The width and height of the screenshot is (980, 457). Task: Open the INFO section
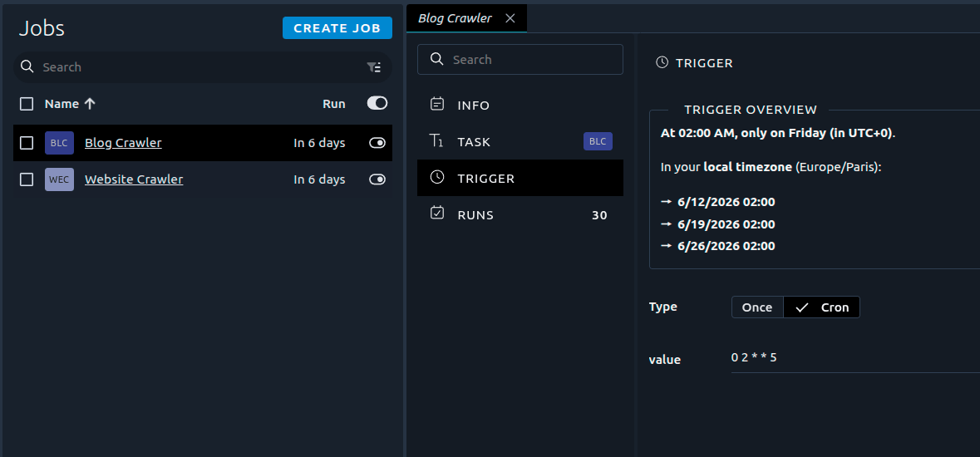(520, 105)
